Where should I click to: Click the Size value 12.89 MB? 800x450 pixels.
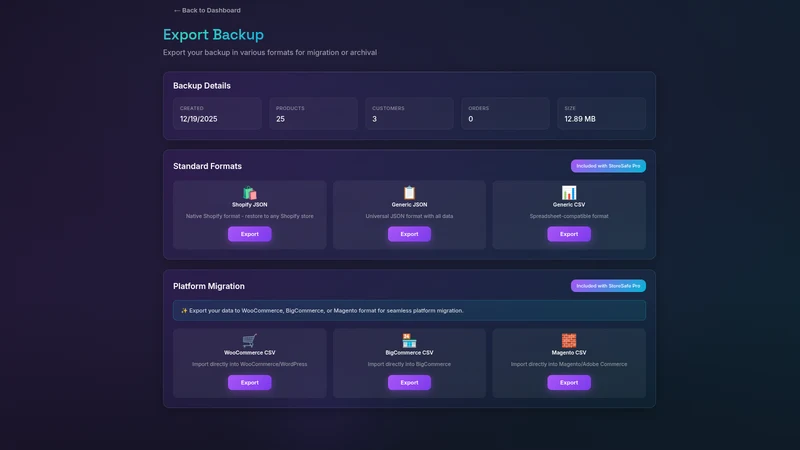(580, 119)
